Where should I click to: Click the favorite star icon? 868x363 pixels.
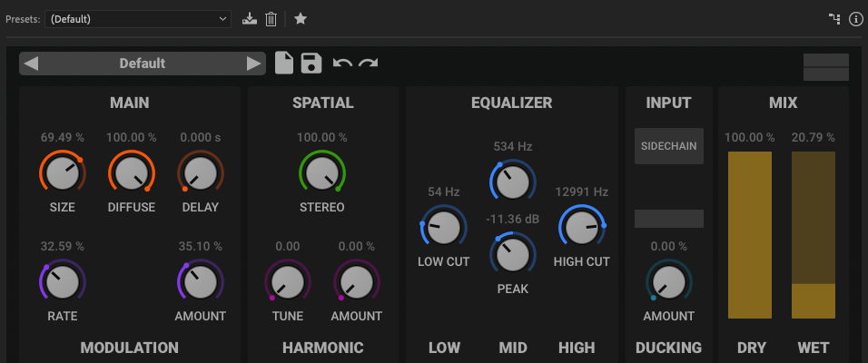click(301, 18)
